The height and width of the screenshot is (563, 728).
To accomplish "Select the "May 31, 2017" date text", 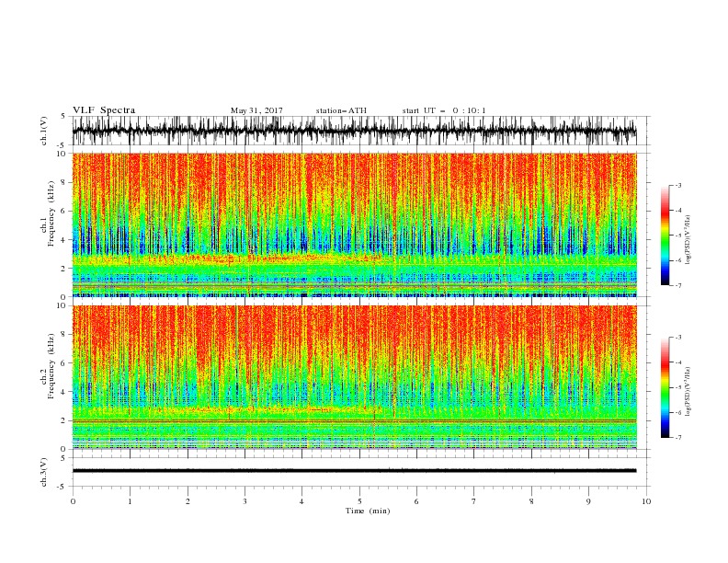I will click(x=256, y=110).
